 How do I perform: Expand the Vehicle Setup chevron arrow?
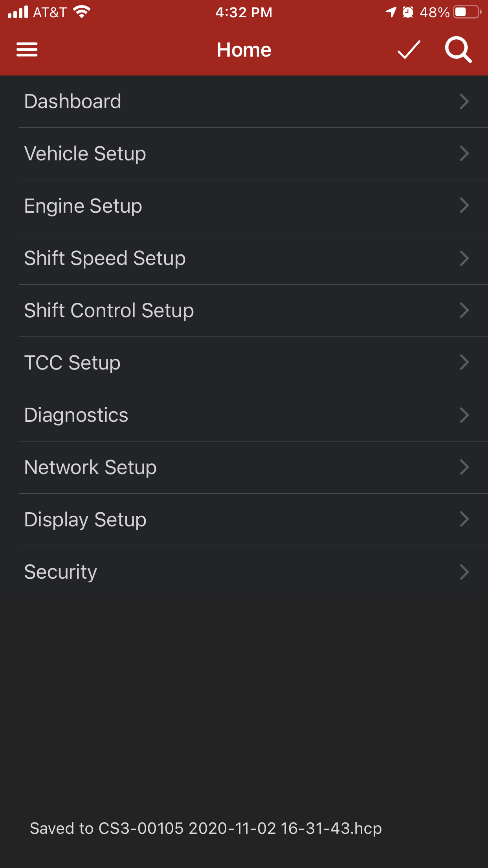(x=464, y=154)
